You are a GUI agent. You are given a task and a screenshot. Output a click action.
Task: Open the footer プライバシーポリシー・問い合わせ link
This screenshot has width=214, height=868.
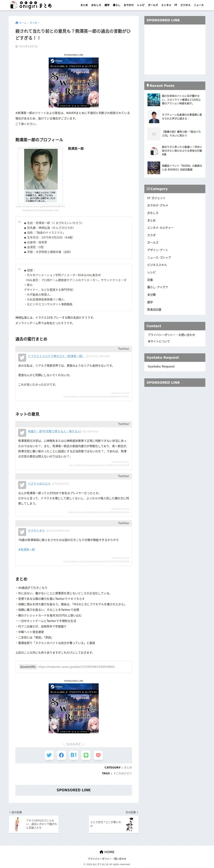tap(107, 859)
